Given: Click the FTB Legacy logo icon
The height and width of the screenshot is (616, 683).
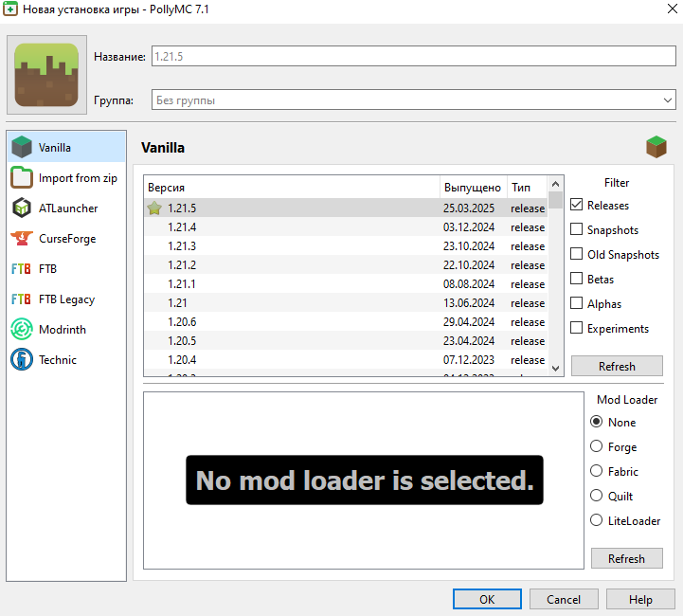Looking at the screenshot, I should (x=22, y=299).
